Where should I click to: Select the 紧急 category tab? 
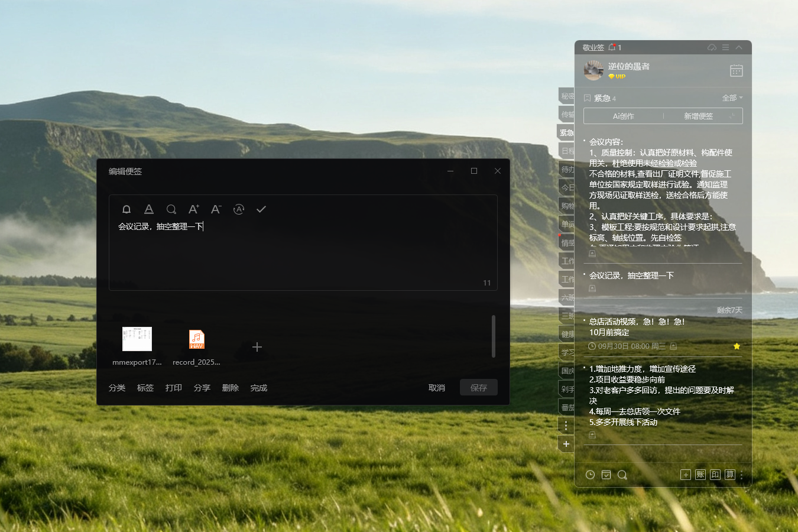coord(566,133)
